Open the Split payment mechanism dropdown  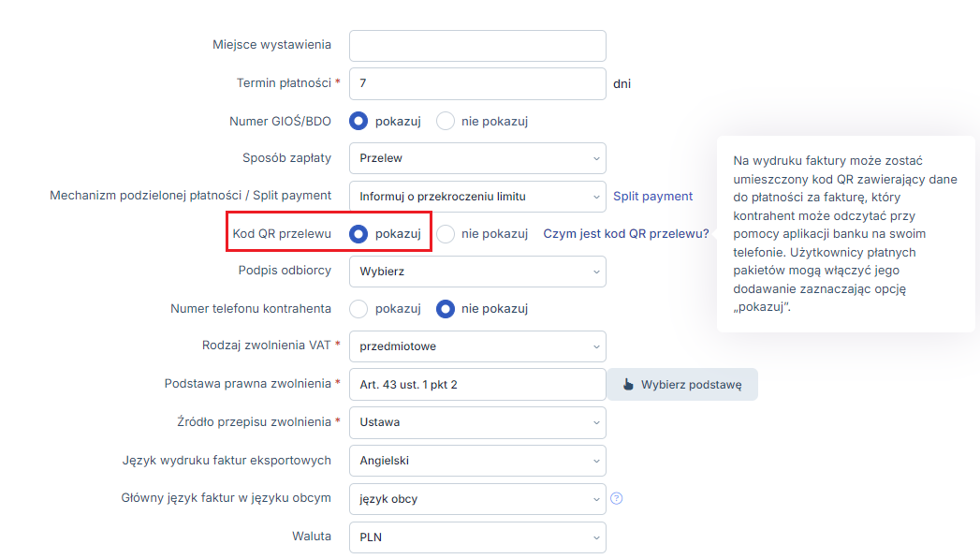(x=477, y=197)
